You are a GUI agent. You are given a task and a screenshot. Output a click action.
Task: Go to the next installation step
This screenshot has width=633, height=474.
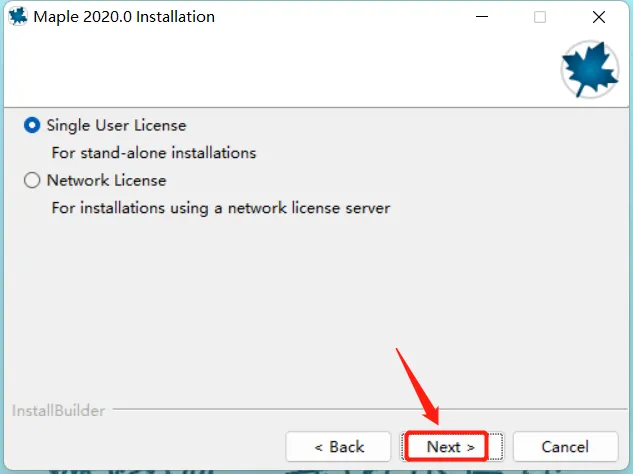click(452, 447)
